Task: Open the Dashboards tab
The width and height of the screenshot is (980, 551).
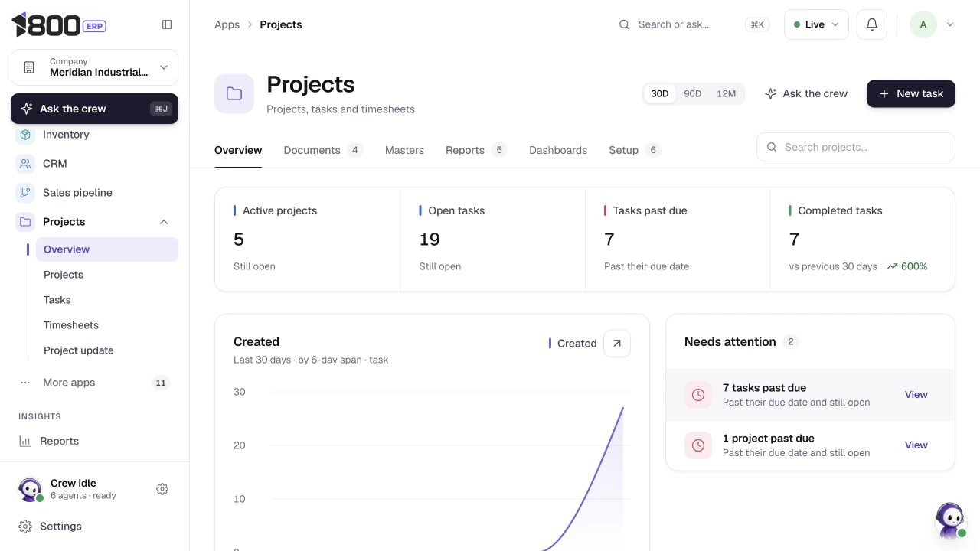Action: coord(558,150)
